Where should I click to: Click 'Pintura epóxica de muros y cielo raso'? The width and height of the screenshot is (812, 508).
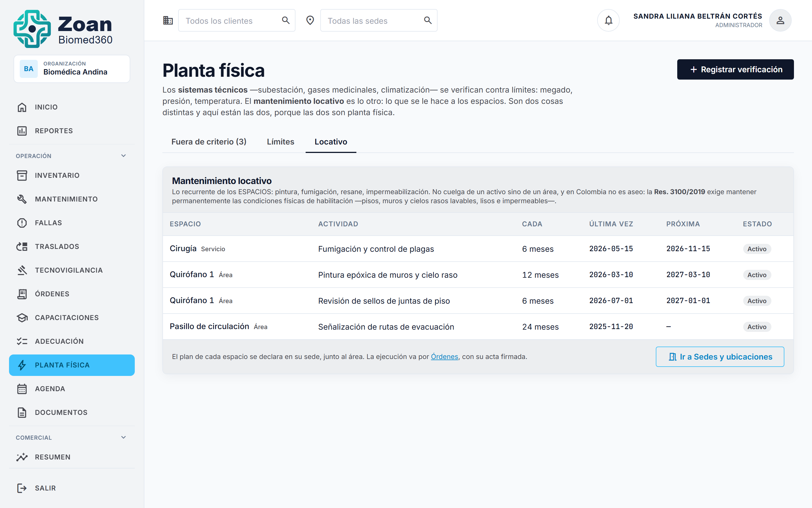tap(388, 275)
